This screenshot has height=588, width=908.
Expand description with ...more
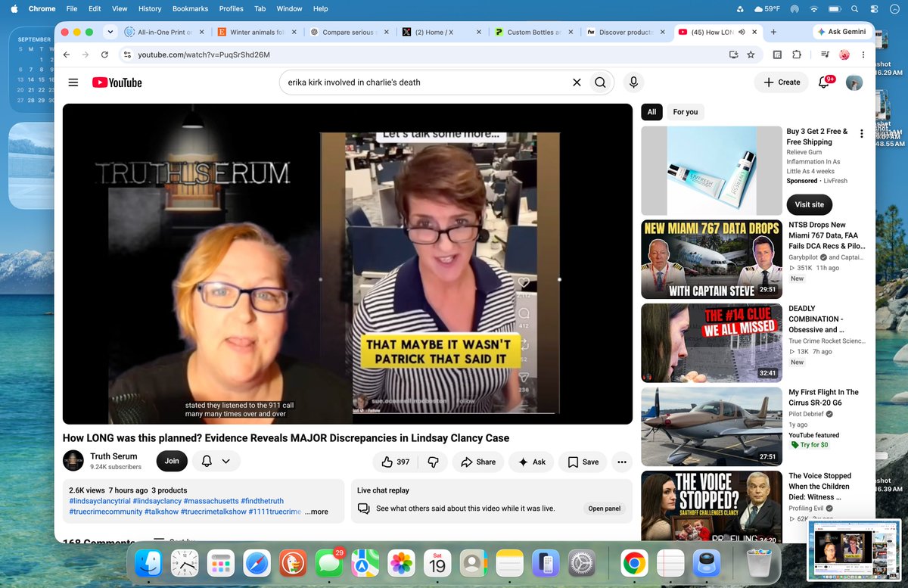[x=316, y=512]
